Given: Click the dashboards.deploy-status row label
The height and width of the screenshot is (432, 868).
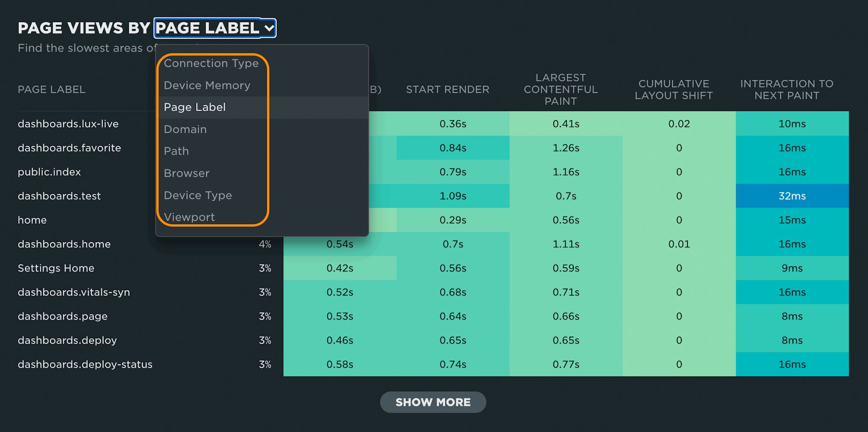Looking at the screenshot, I should click(x=85, y=364).
